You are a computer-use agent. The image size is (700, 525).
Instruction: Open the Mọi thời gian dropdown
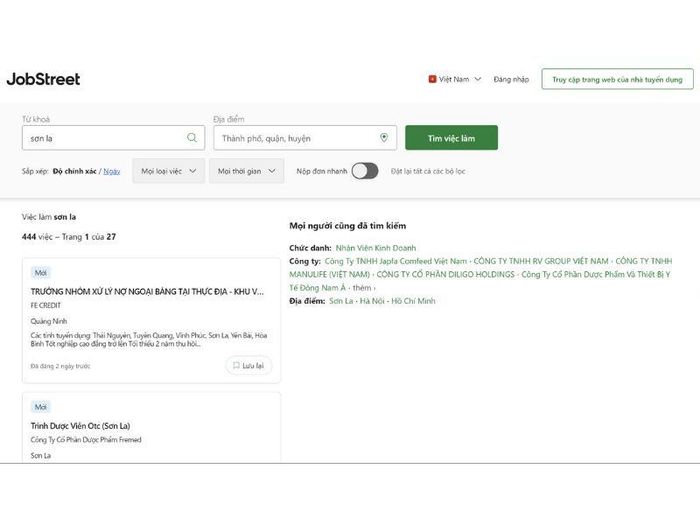tap(246, 171)
